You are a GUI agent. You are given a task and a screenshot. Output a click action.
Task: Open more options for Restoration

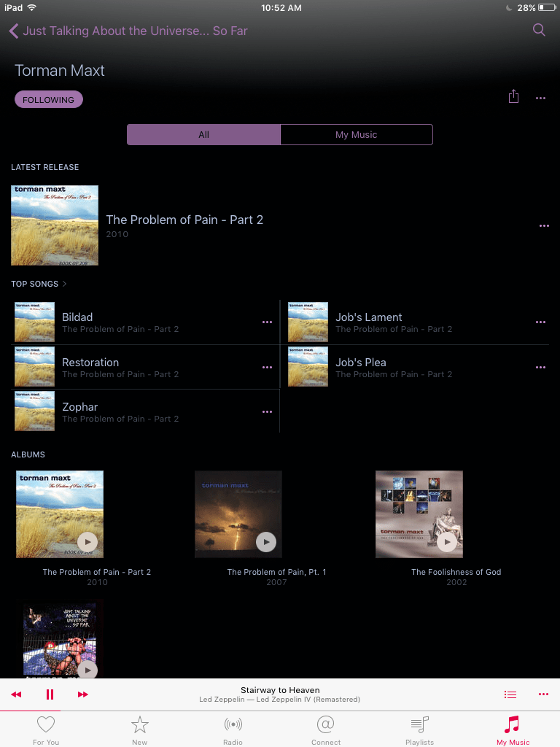tap(267, 368)
